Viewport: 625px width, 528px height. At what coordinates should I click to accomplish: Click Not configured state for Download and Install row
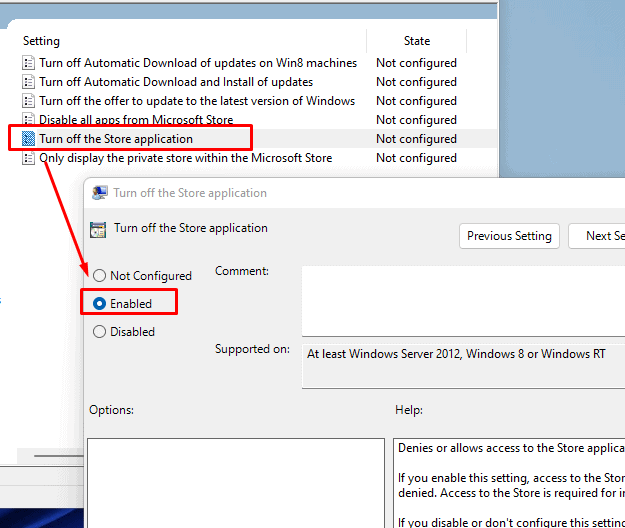pyautogui.click(x=417, y=82)
